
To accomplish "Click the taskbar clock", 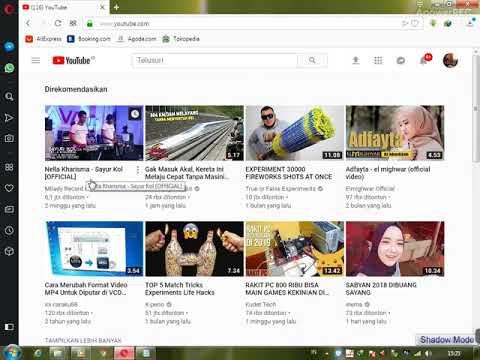I will point(454,353).
